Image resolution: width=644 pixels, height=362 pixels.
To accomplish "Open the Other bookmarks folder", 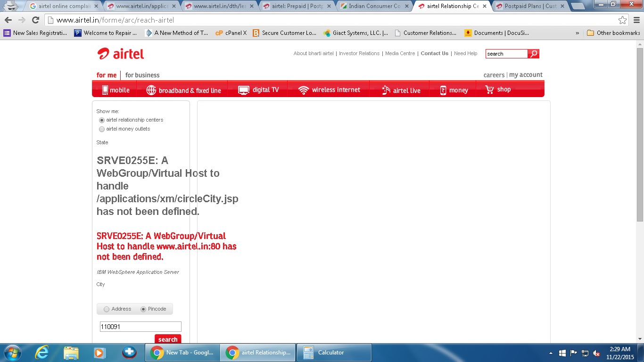I will click(x=613, y=33).
